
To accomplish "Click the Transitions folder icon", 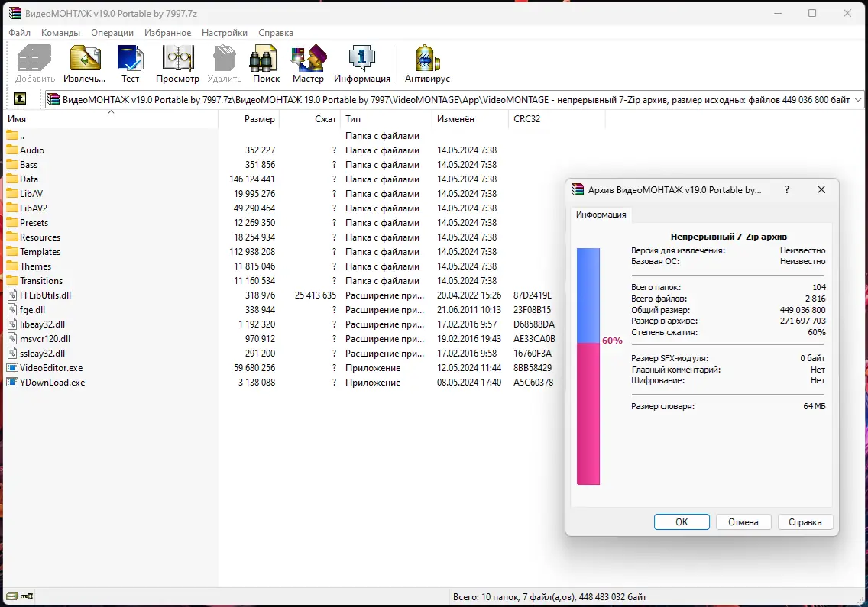I will click(12, 280).
